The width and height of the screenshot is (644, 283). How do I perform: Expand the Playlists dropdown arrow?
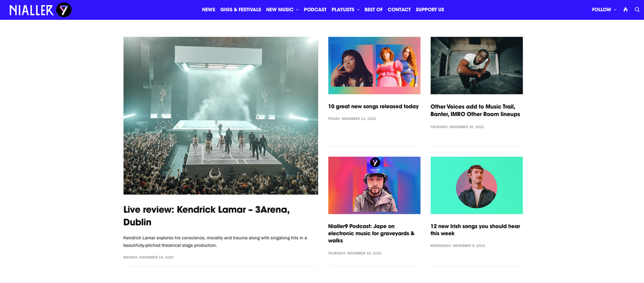click(x=358, y=10)
